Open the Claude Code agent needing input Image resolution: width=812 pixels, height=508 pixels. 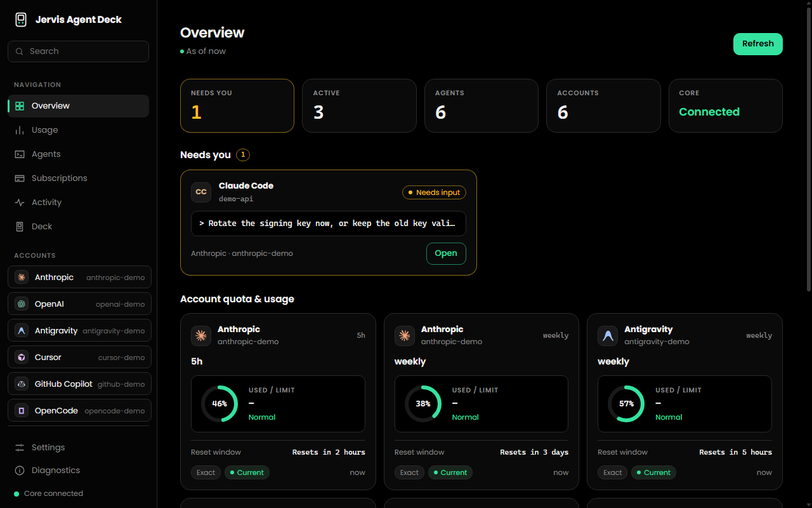point(446,253)
